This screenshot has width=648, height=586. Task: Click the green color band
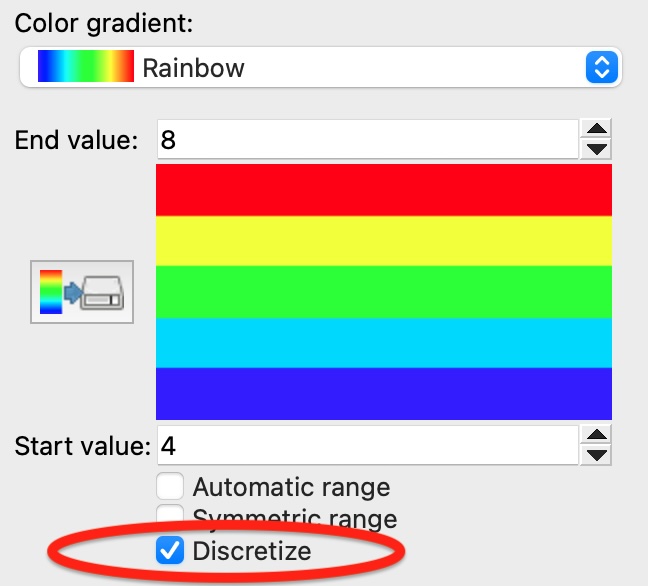click(383, 291)
